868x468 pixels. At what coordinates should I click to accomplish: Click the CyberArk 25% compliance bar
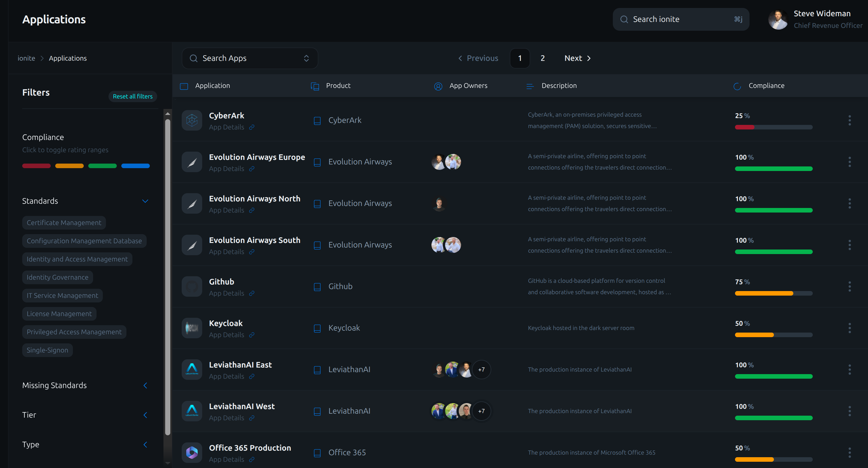pos(774,127)
